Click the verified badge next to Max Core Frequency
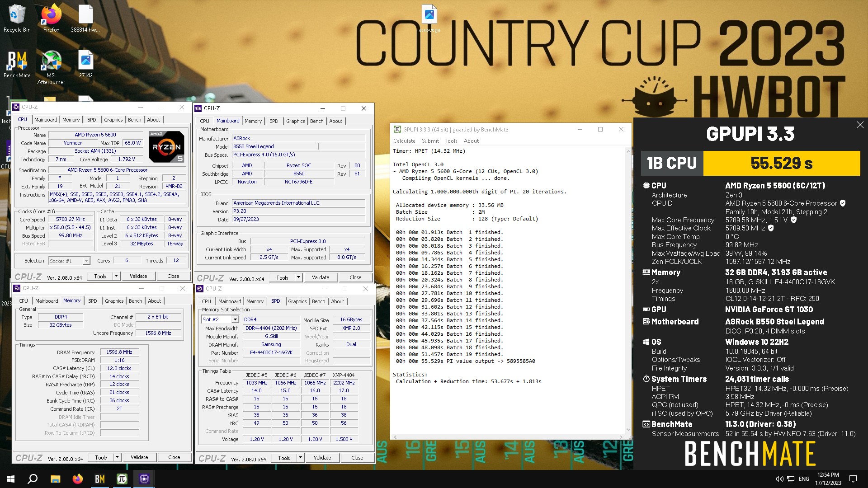Image resolution: width=868 pixels, height=488 pixels. coord(793,220)
